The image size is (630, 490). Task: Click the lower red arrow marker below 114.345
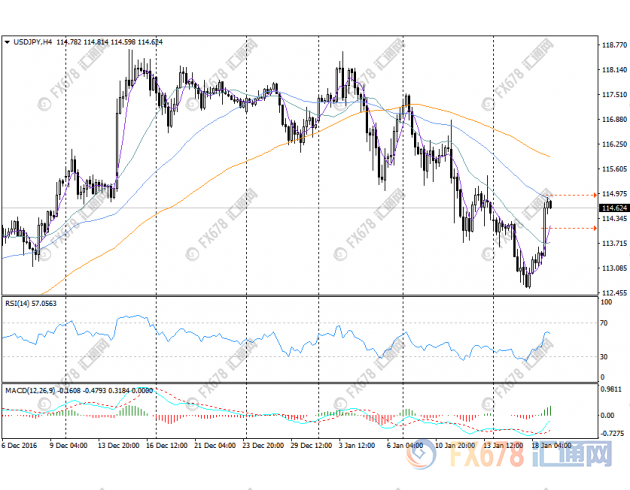(594, 228)
